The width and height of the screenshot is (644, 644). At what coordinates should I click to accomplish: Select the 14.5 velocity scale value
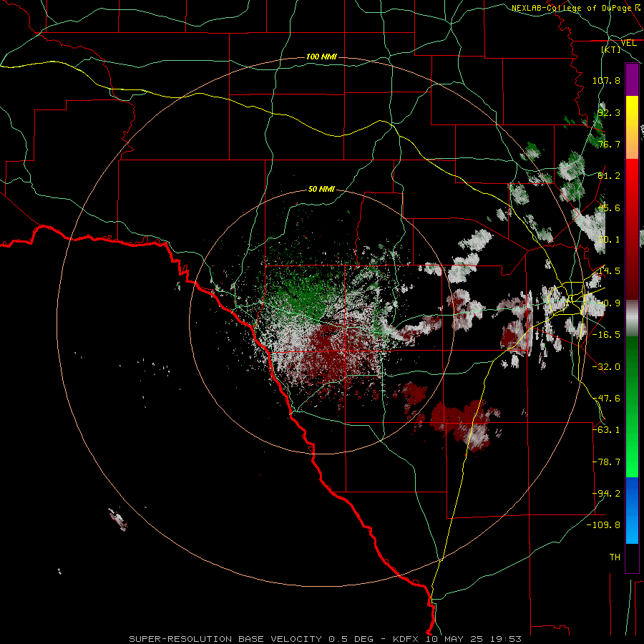pos(609,271)
